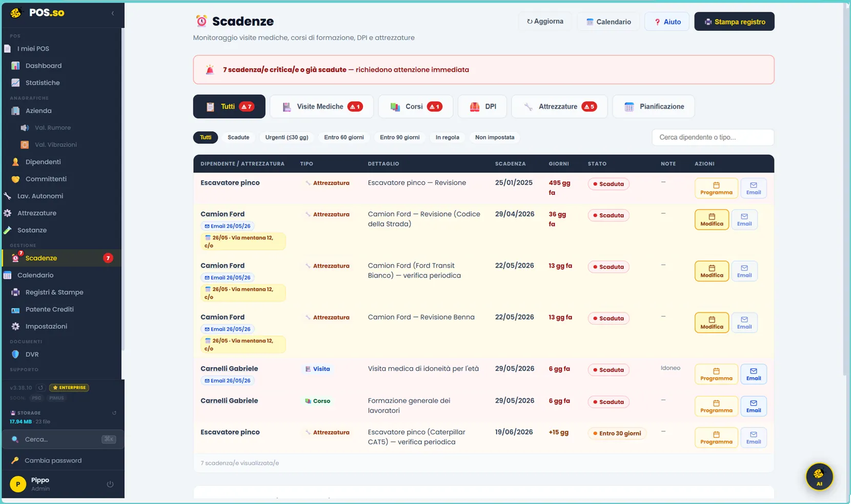The height and width of the screenshot is (504, 851).
Task: Open the Dashboard icon in sidebar
Action: point(15,66)
